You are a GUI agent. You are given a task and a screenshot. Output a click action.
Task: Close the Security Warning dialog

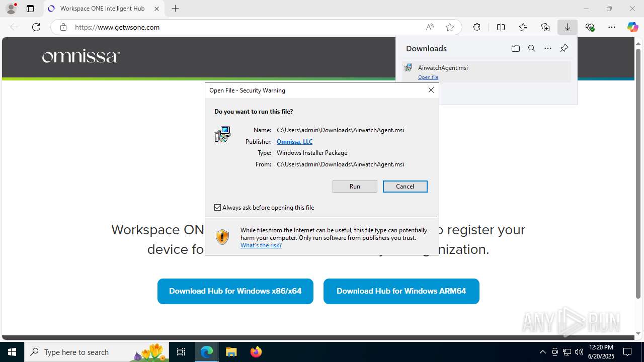pos(431,90)
